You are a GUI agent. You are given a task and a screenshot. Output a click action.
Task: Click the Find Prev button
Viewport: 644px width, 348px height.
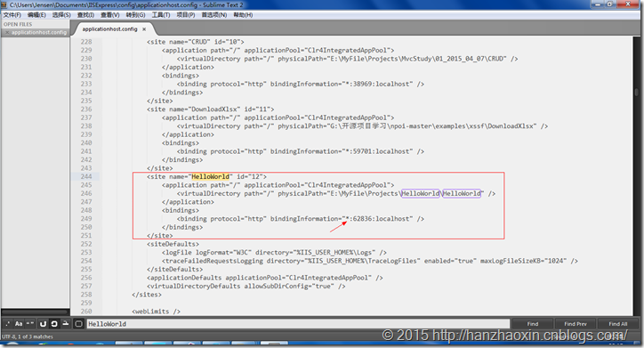tap(576, 324)
